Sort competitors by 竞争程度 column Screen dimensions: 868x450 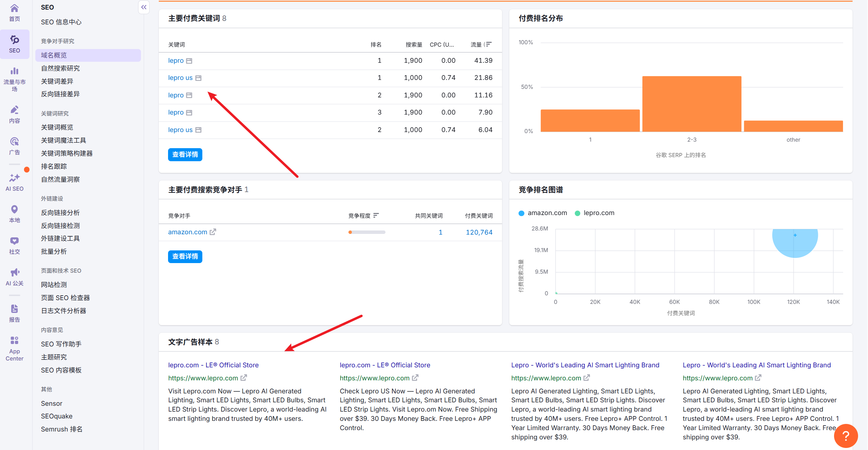tap(376, 215)
